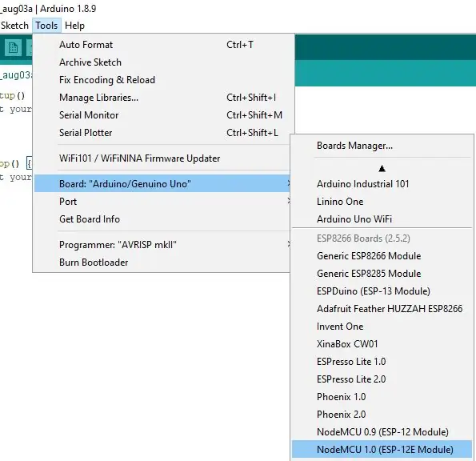
Task: Click the up arrow to show earlier boards
Action: click(x=382, y=168)
